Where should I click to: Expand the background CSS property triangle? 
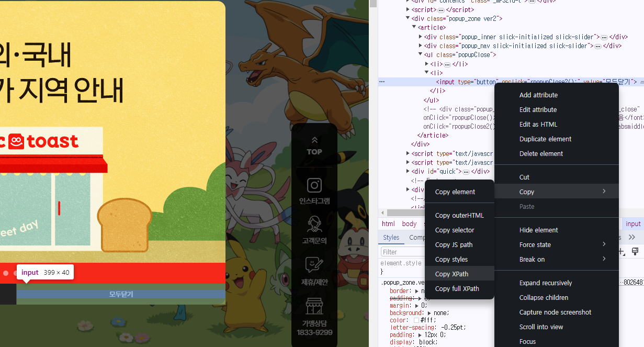coord(430,313)
